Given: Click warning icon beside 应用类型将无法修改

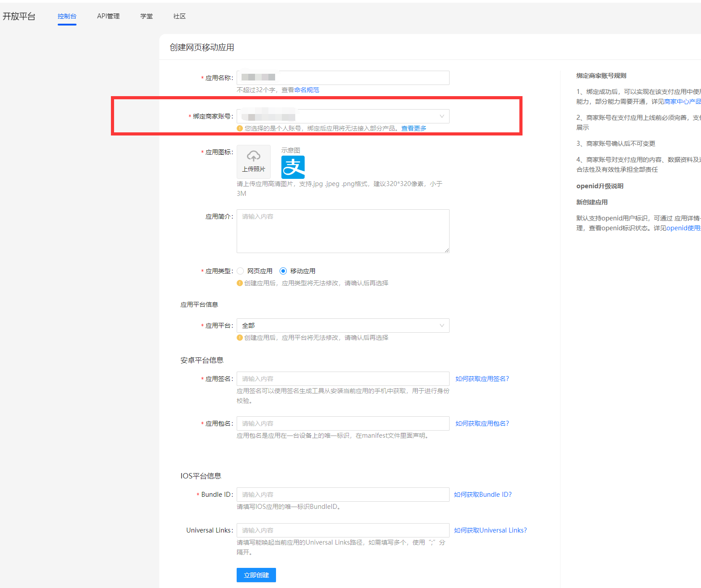Looking at the screenshot, I should click(240, 283).
